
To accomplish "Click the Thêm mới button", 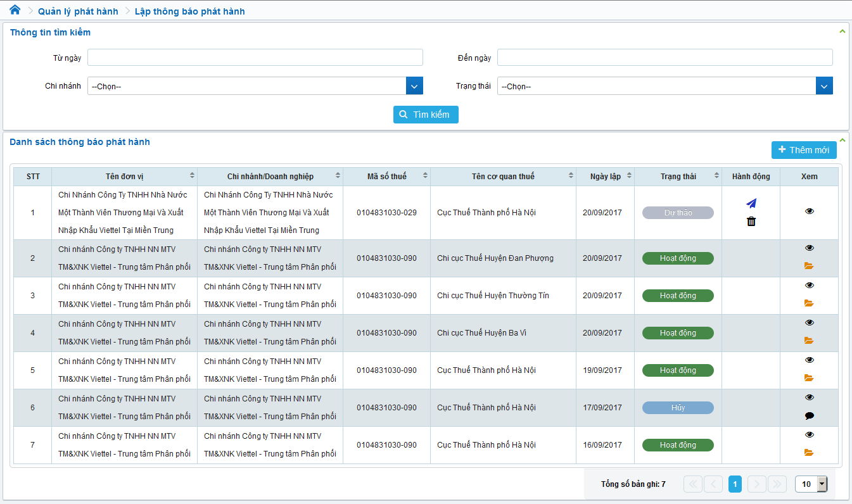I will click(x=804, y=150).
